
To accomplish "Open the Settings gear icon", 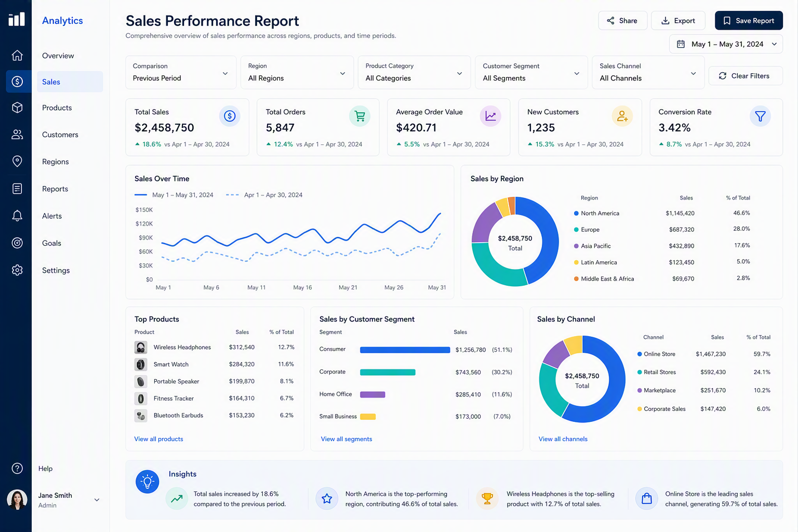I will (17, 270).
